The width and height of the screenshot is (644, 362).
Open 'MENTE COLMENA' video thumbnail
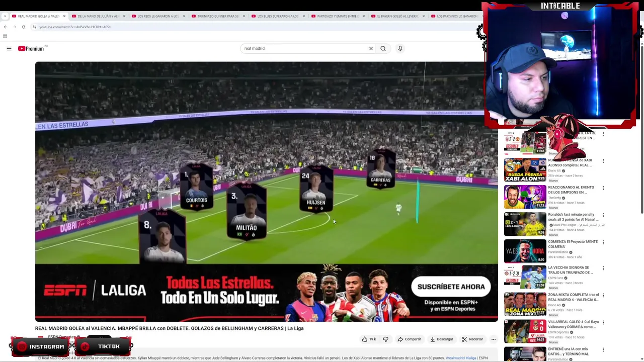[525, 251]
